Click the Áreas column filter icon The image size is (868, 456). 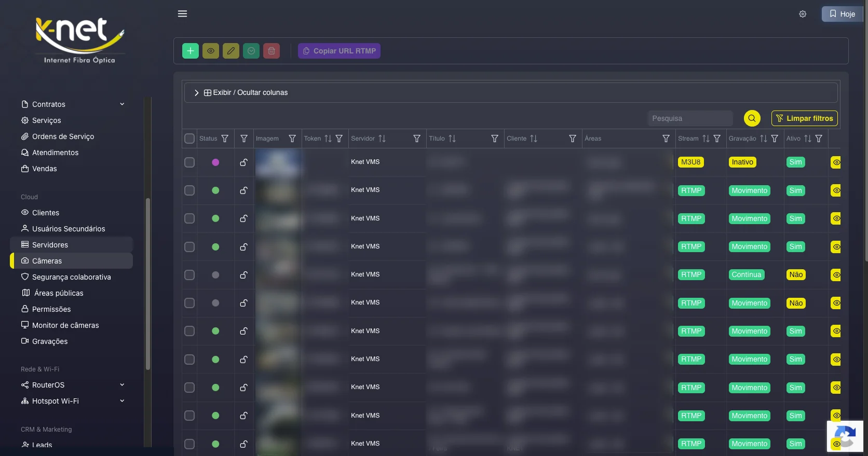[666, 139]
